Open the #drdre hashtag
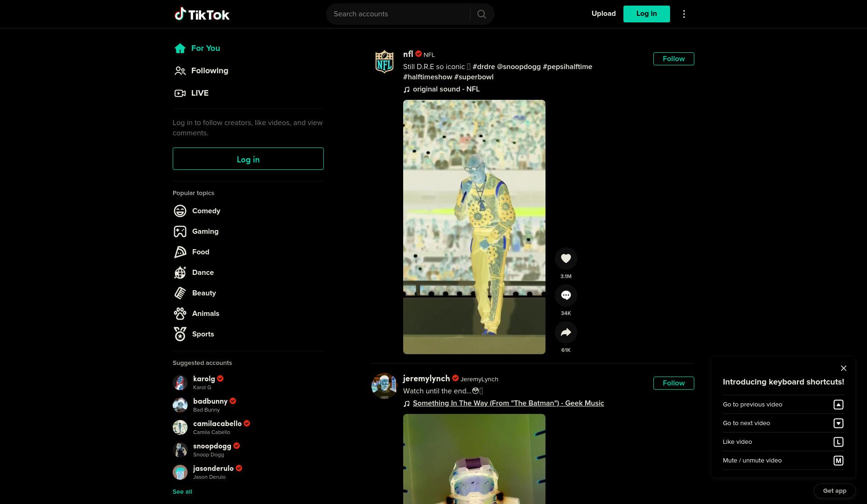 click(483, 67)
